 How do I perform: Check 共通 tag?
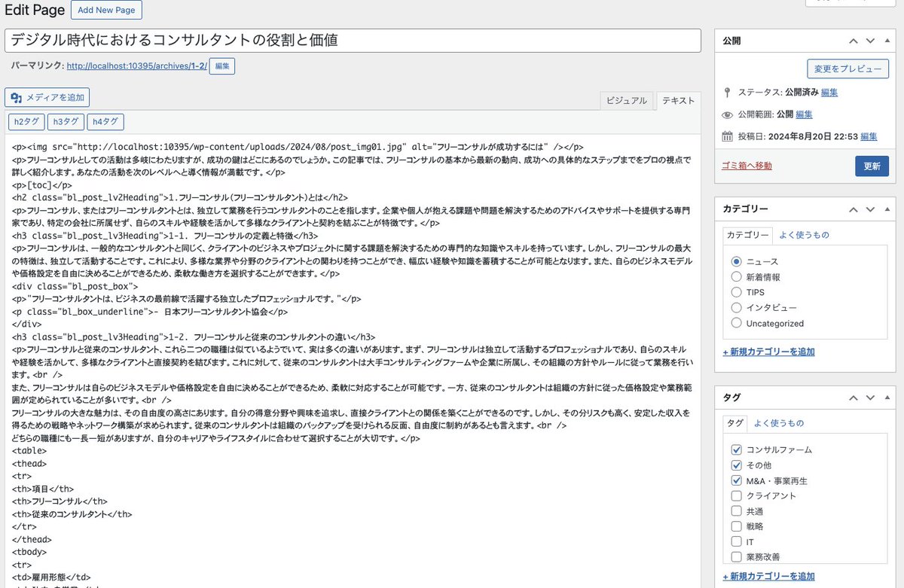tap(736, 511)
